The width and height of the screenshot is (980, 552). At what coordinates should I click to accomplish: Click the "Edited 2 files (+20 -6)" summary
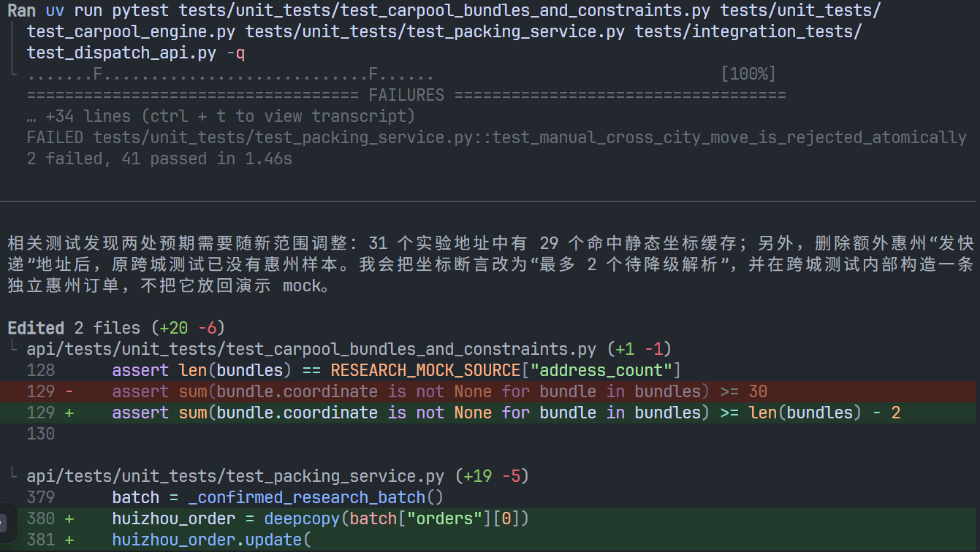116,328
